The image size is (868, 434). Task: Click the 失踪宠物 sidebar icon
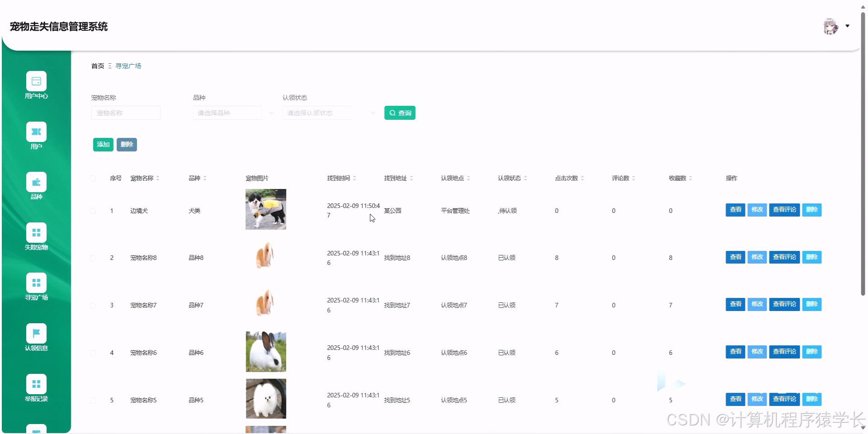click(x=36, y=233)
